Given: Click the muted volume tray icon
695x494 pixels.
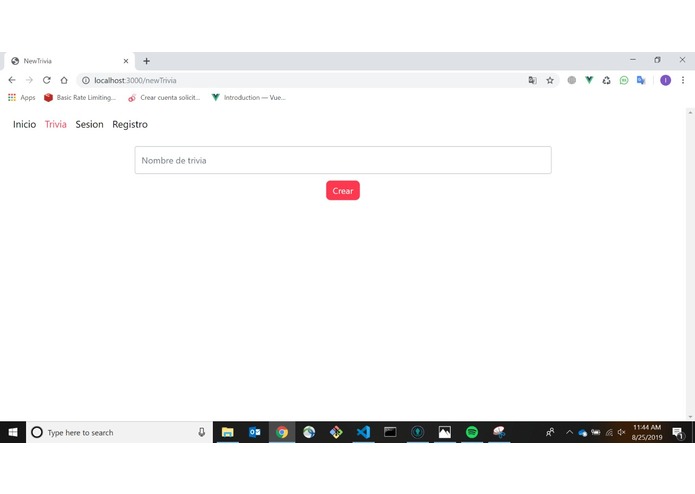Looking at the screenshot, I should point(621,432).
